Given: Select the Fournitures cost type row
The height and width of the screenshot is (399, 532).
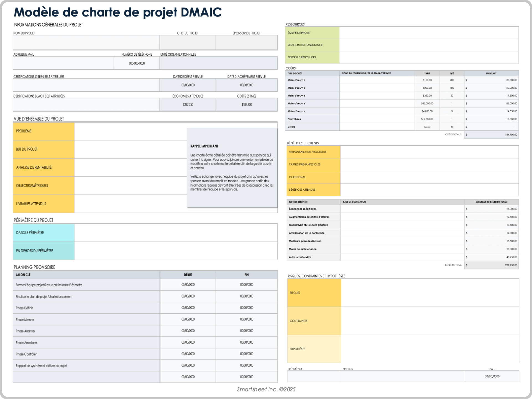Looking at the screenshot, I should (x=402, y=119).
